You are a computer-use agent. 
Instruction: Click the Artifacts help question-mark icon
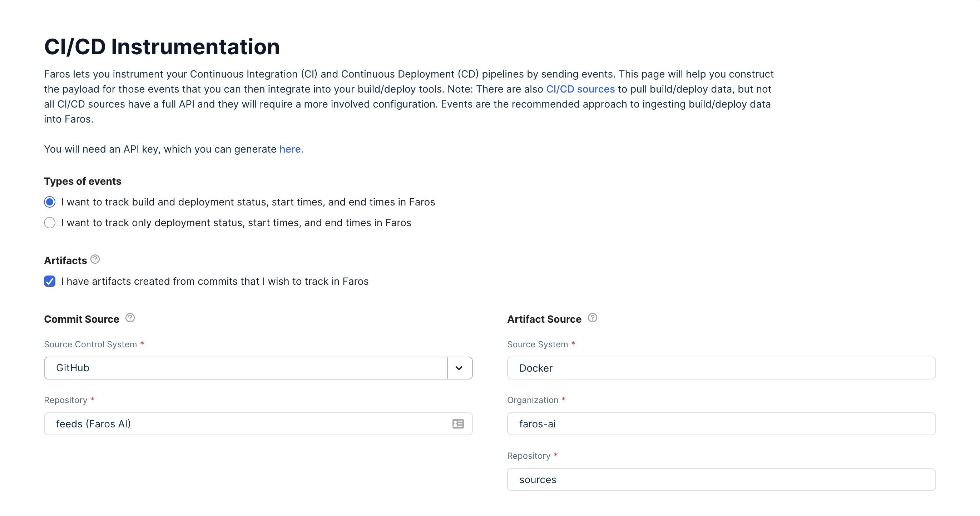coord(95,259)
